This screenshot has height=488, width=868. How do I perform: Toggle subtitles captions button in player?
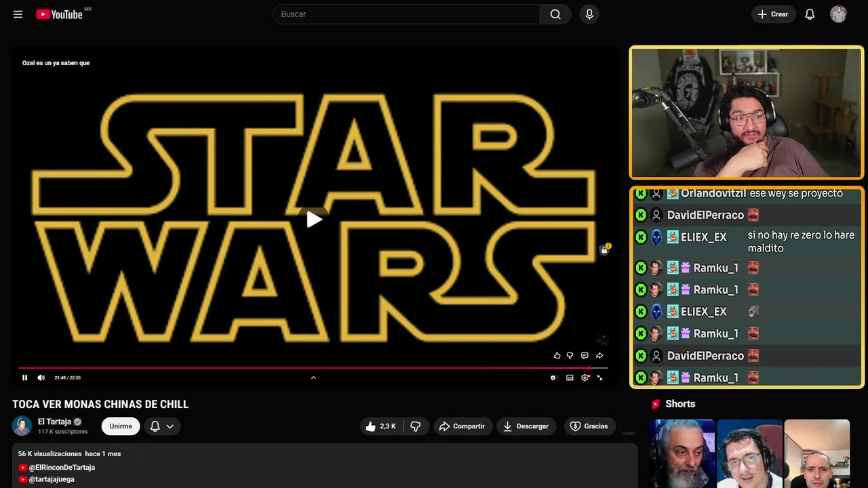(570, 378)
